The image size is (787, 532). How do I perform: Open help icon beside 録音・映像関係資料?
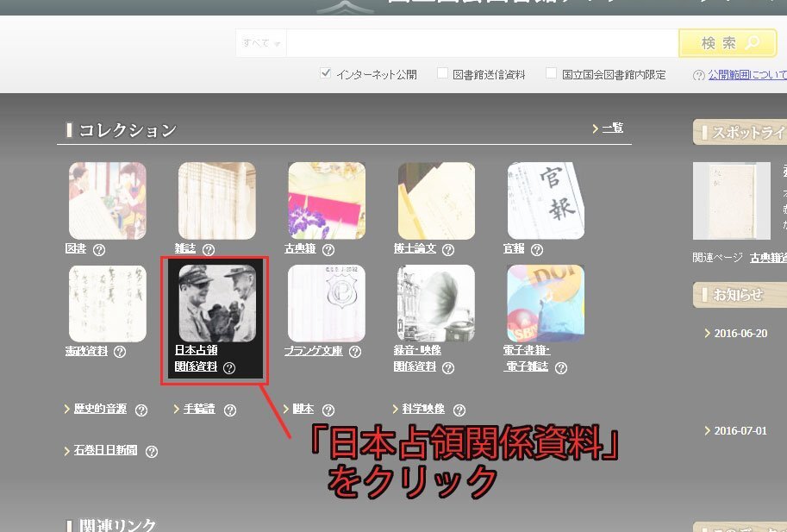point(448,368)
